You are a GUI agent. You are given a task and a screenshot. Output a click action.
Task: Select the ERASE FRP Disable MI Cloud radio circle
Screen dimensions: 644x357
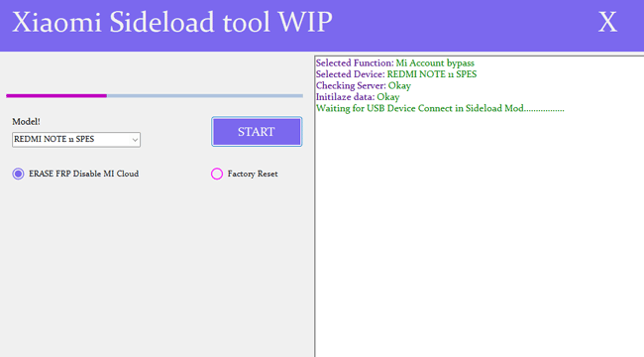18,174
